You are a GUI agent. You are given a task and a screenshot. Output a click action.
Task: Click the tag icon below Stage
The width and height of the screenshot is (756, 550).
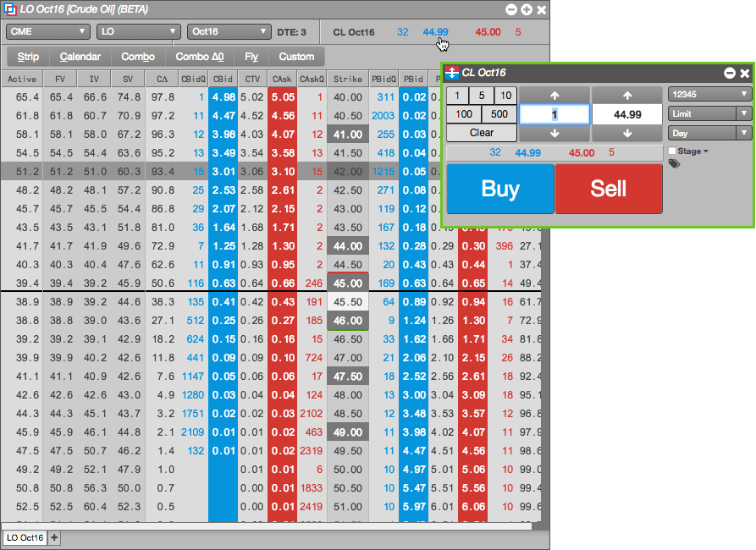click(x=674, y=164)
